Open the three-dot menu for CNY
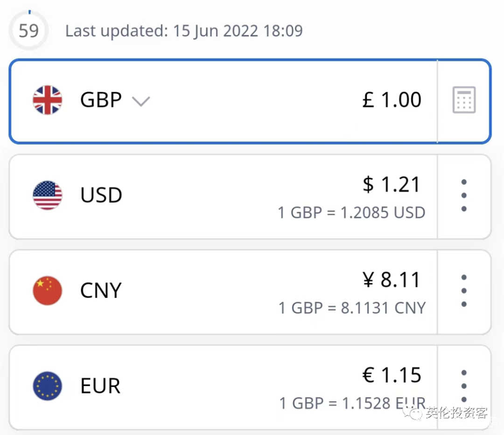Viewport: 504px width, 435px height. [x=464, y=291]
